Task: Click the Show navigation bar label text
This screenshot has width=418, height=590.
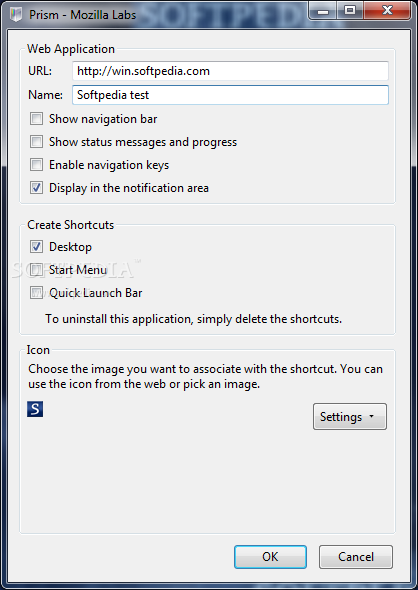Action: click(103, 119)
